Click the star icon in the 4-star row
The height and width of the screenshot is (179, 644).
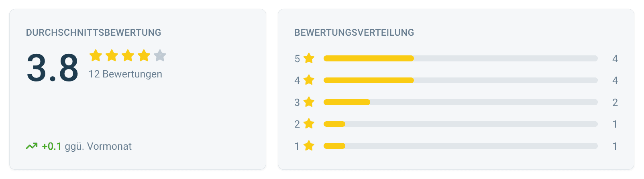click(309, 80)
